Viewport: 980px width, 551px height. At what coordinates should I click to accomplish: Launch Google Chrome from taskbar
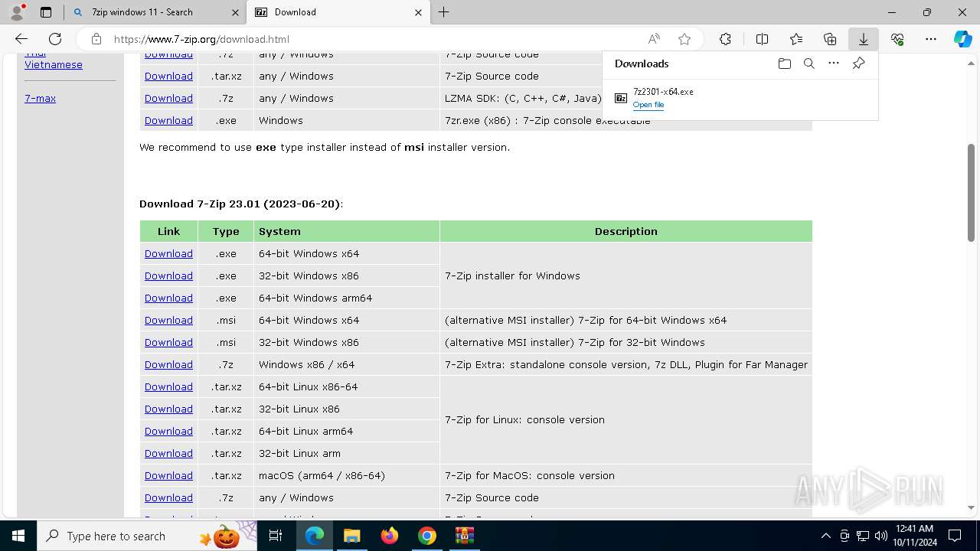(427, 536)
